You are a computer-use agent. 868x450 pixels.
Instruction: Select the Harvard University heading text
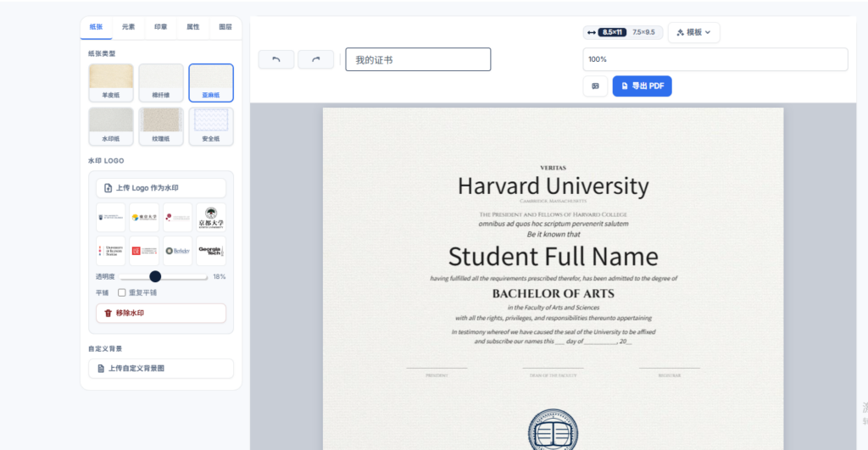point(553,186)
